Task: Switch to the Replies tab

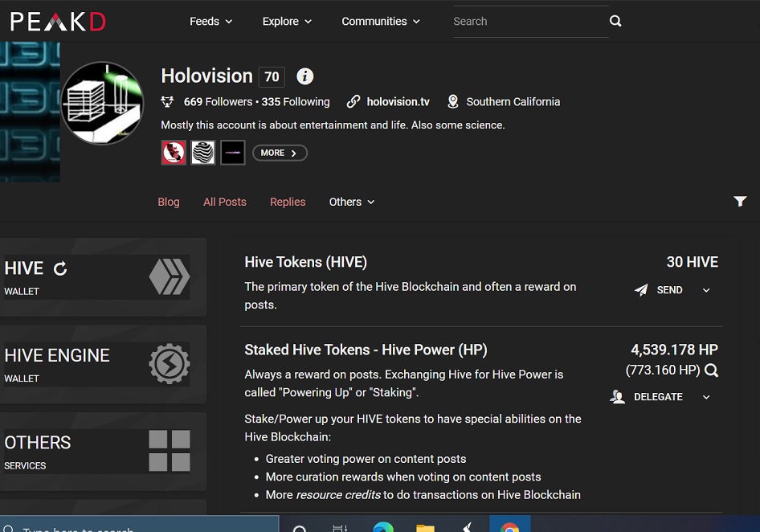Action: click(288, 202)
